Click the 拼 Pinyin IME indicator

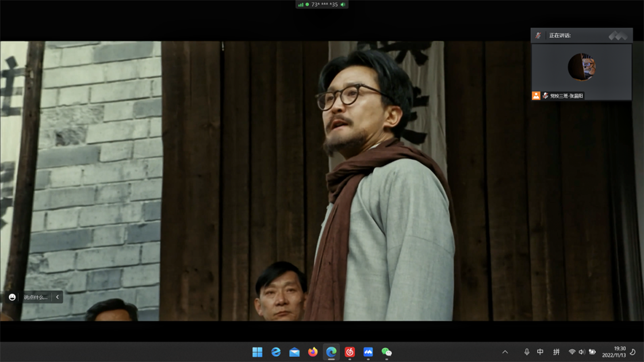(x=556, y=352)
